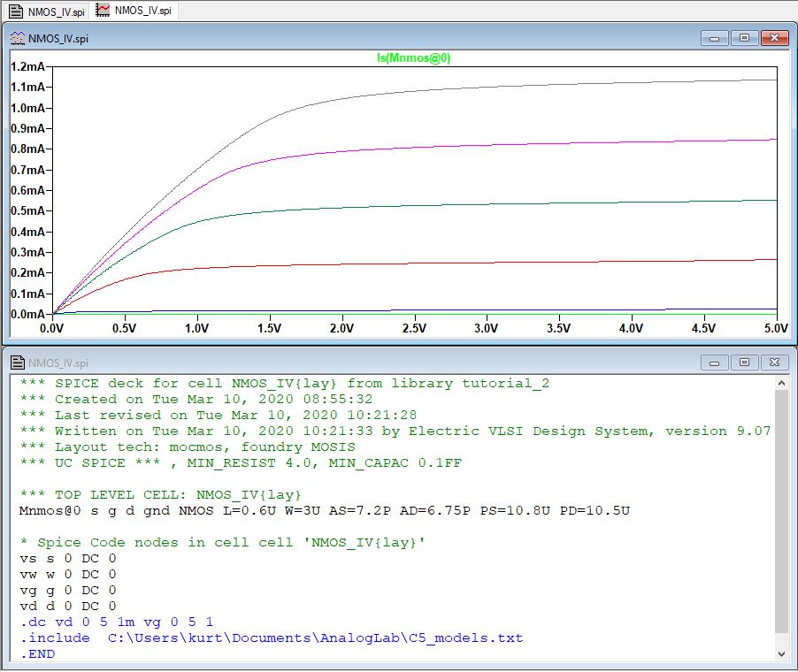Switch to the first NMOS_IV.spi netlist tab
This screenshot has width=798, height=672.
48,11
